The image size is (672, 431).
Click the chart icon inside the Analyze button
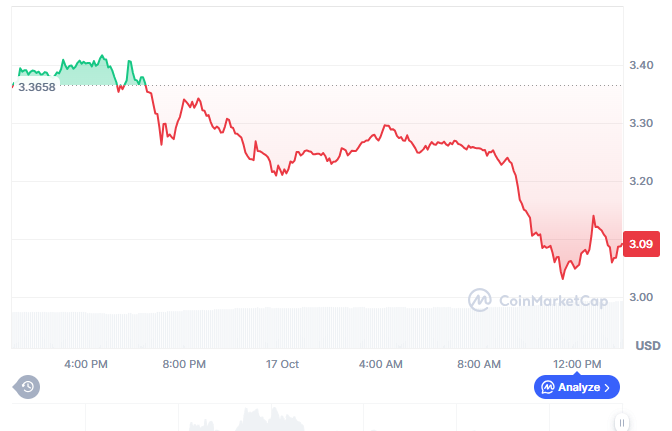[548, 387]
